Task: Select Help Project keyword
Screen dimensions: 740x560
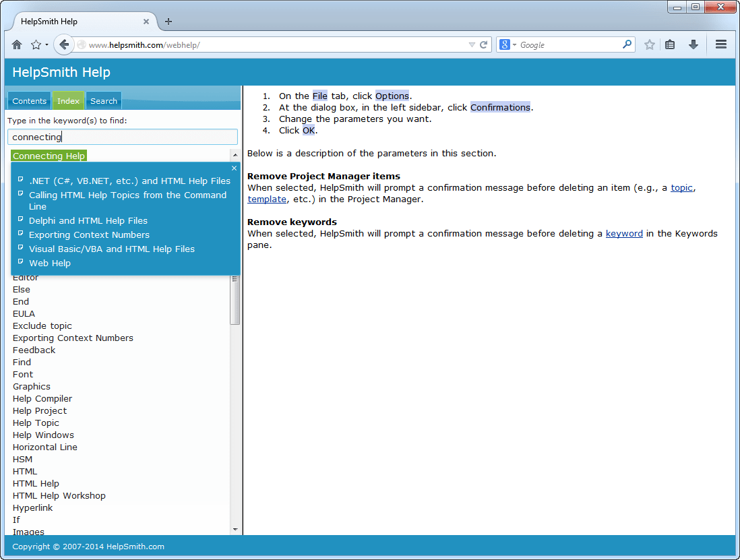Action: point(40,411)
